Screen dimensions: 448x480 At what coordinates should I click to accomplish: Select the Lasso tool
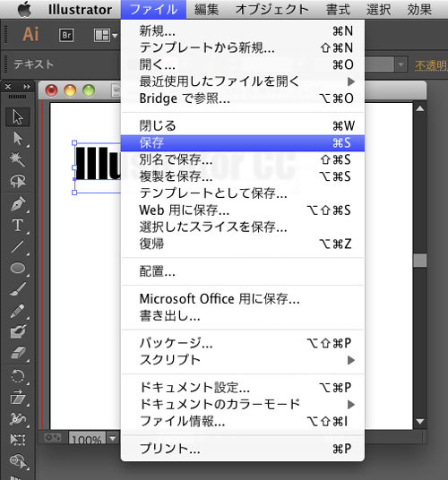[18, 181]
